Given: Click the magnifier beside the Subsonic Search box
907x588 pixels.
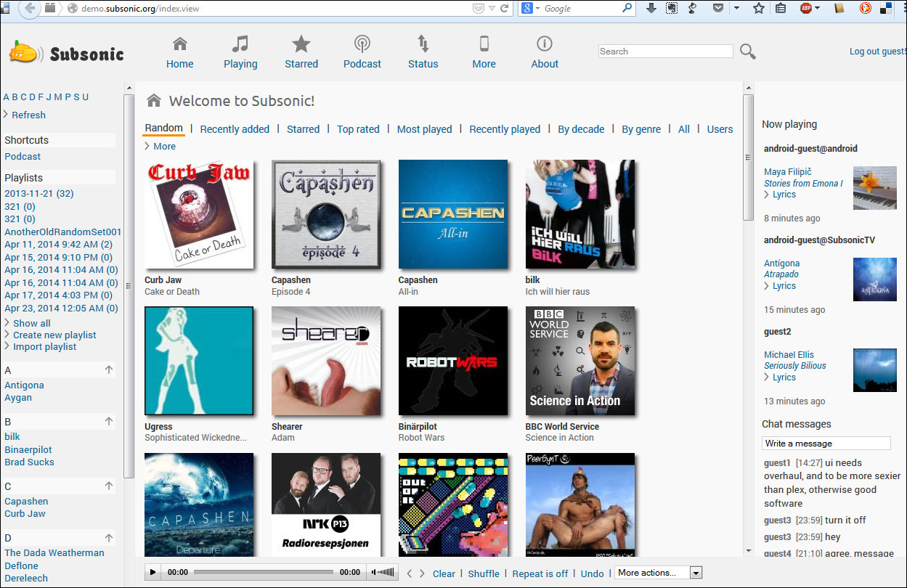Looking at the screenshot, I should [x=747, y=52].
